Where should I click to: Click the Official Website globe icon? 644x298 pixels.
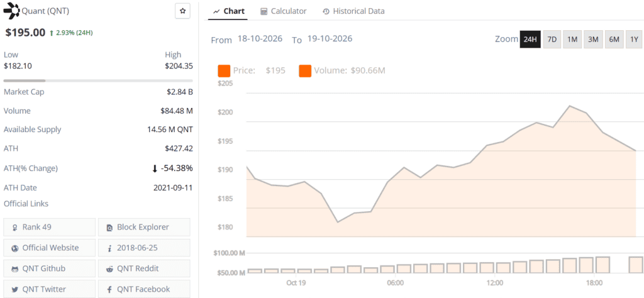coord(15,248)
